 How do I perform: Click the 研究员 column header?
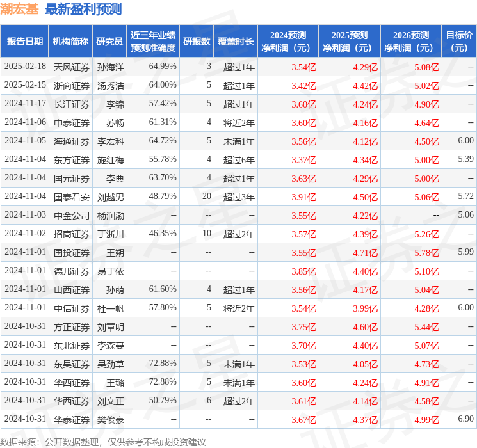tap(109, 42)
